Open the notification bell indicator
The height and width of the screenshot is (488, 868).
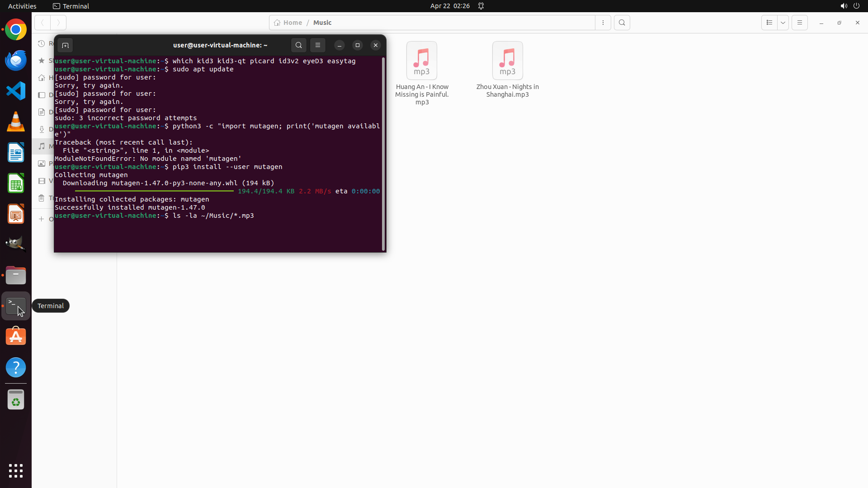(x=481, y=6)
